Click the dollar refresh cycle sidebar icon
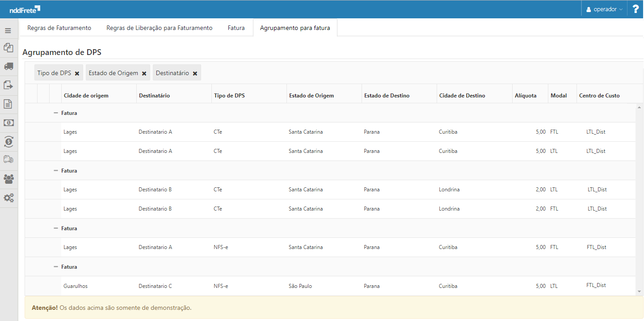The image size is (644, 321). [8, 142]
